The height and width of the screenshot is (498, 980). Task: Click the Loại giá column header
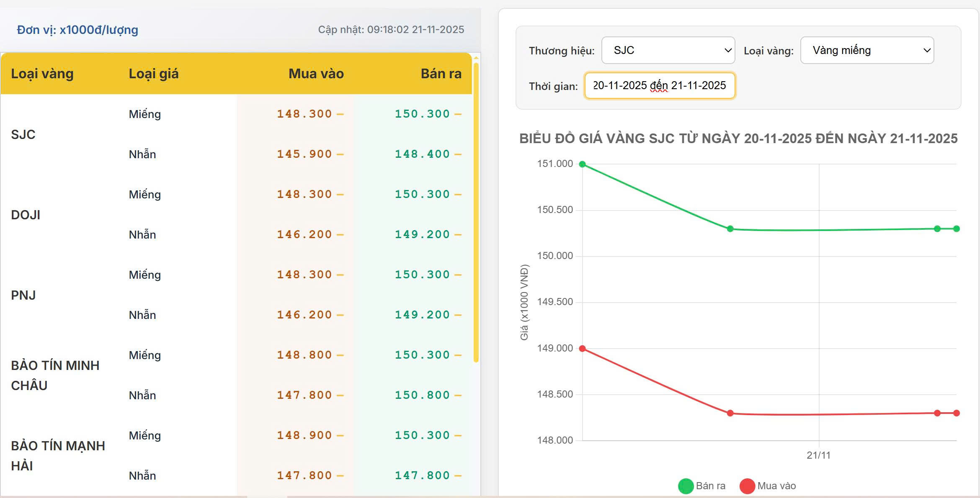coord(154,74)
